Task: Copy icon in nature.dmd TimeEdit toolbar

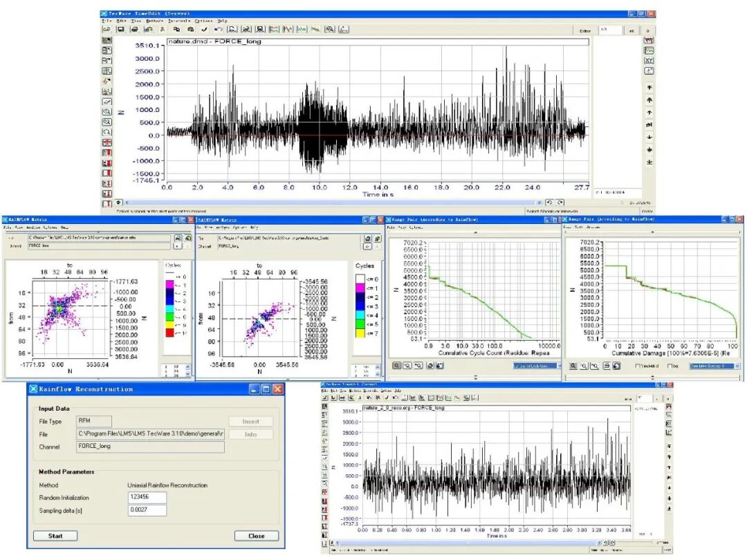Action: [177, 29]
